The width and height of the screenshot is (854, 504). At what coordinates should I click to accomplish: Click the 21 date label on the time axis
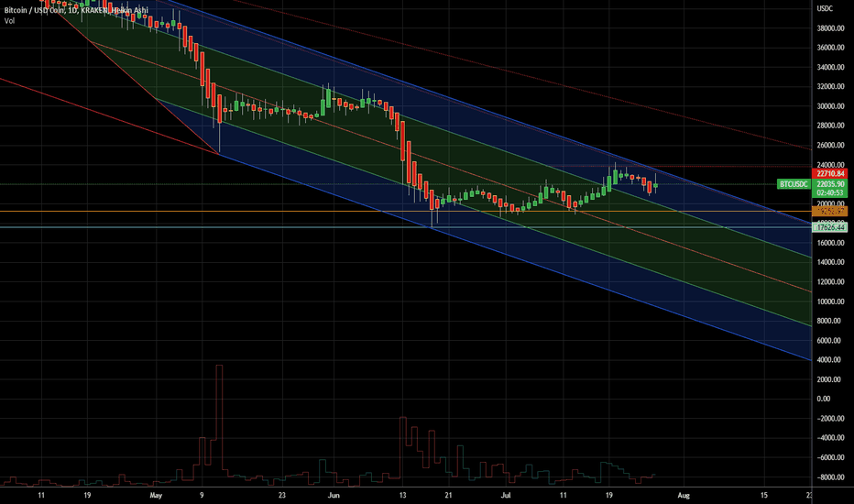click(448, 495)
